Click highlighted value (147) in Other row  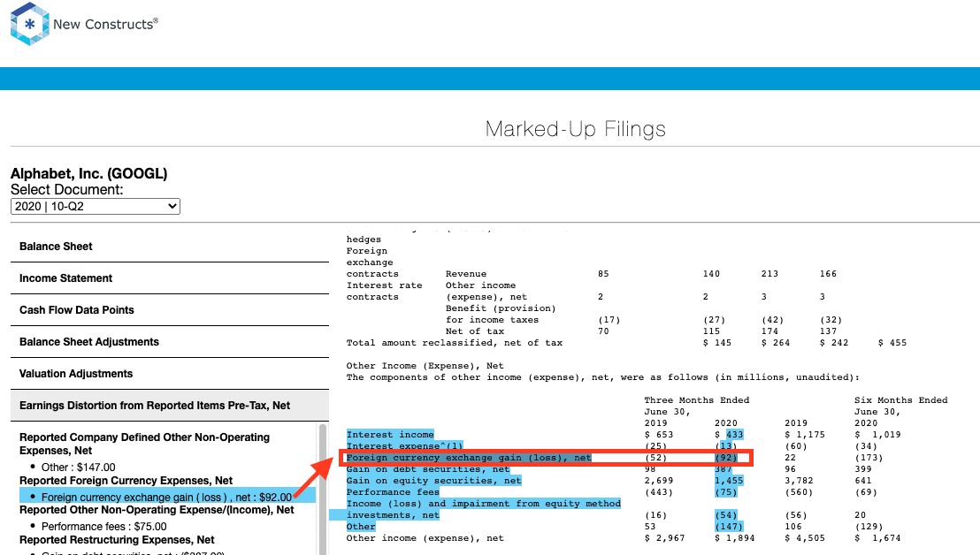coord(729,527)
